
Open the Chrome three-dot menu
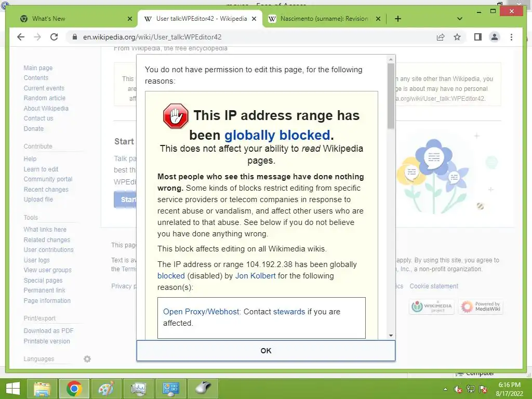pyautogui.click(x=511, y=37)
